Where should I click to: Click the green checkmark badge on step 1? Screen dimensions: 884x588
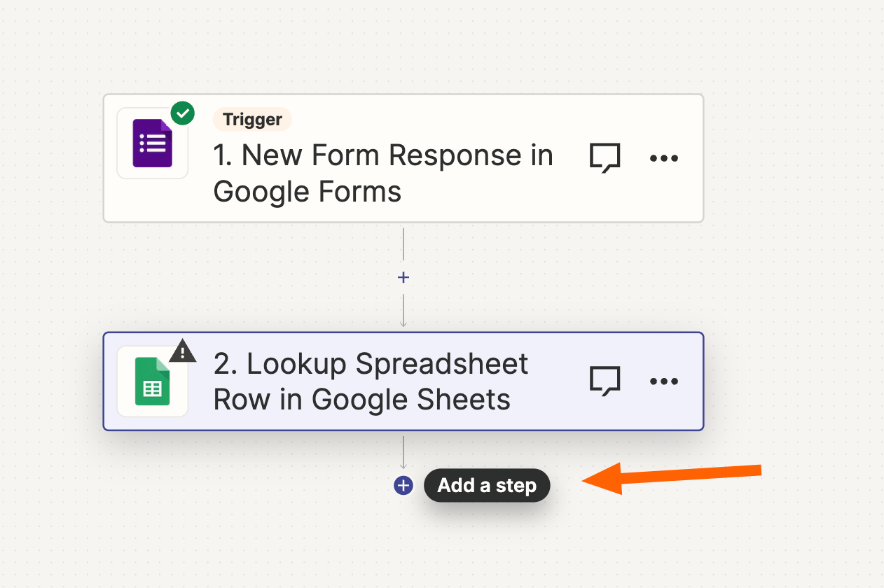click(x=183, y=113)
